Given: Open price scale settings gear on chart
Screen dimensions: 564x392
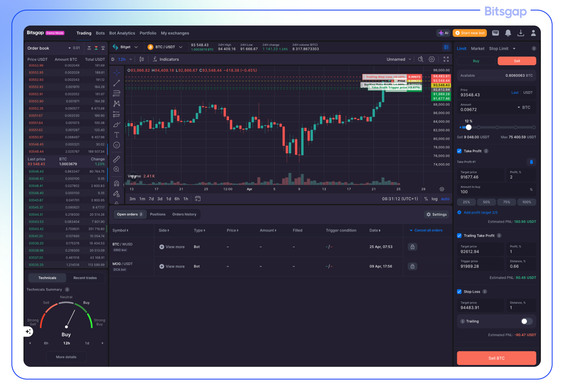Looking at the screenshot, I should tap(442, 189).
